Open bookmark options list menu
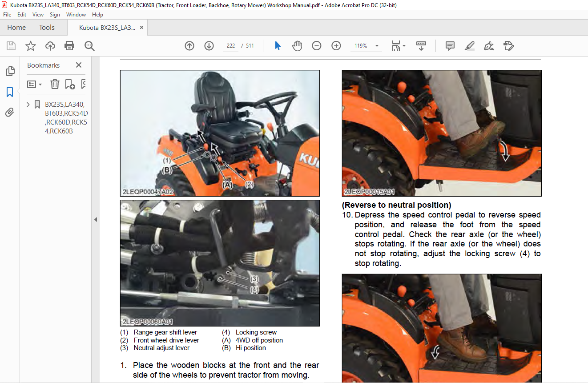The height and width of the screenshot is (383, 588). point(34,84)
